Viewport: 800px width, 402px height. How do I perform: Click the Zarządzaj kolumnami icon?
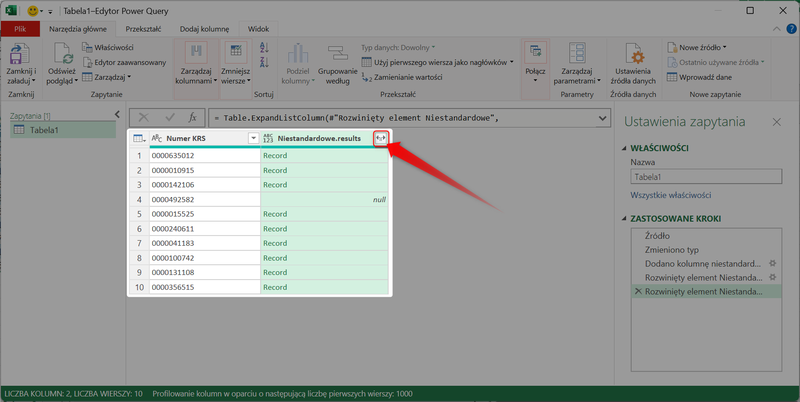(196, 53)
